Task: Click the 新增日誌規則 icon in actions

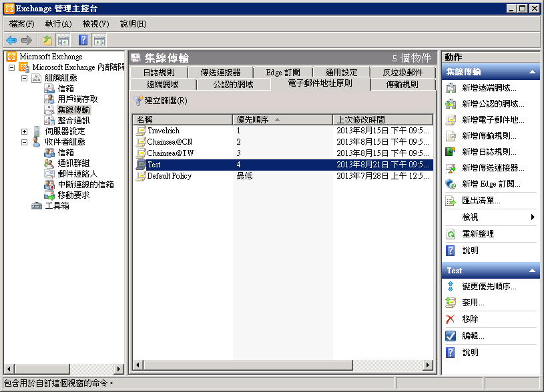Action: pos(451,152)
